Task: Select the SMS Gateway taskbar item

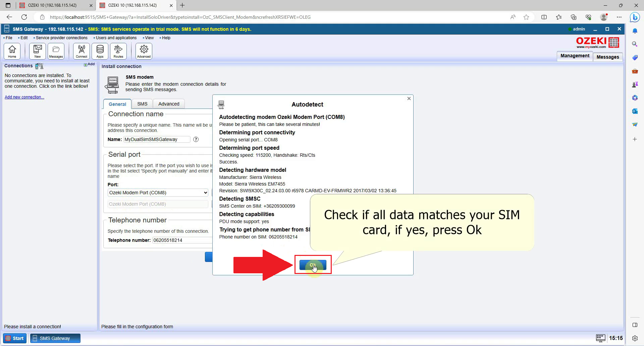Action: click(x=55, y=338)
